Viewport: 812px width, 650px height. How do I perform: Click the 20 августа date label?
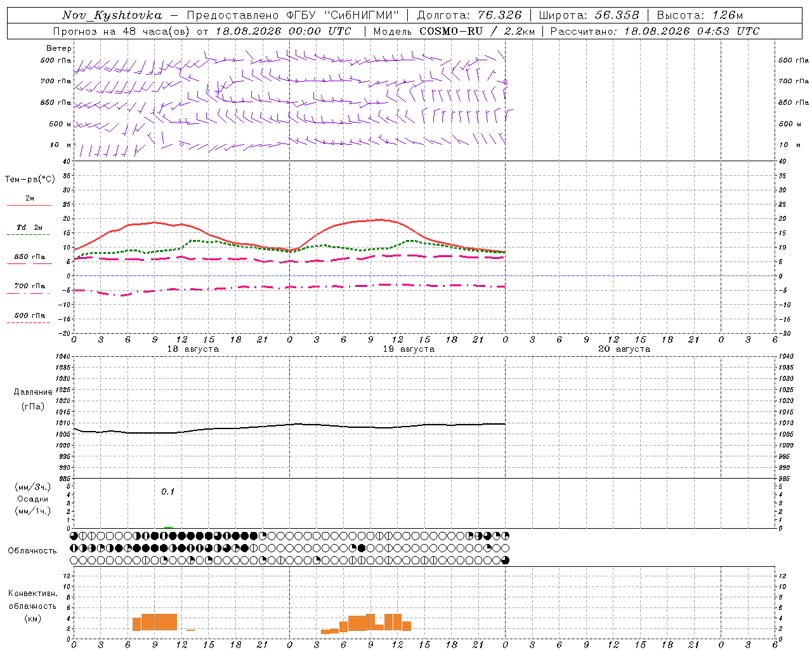pos(624,349)
